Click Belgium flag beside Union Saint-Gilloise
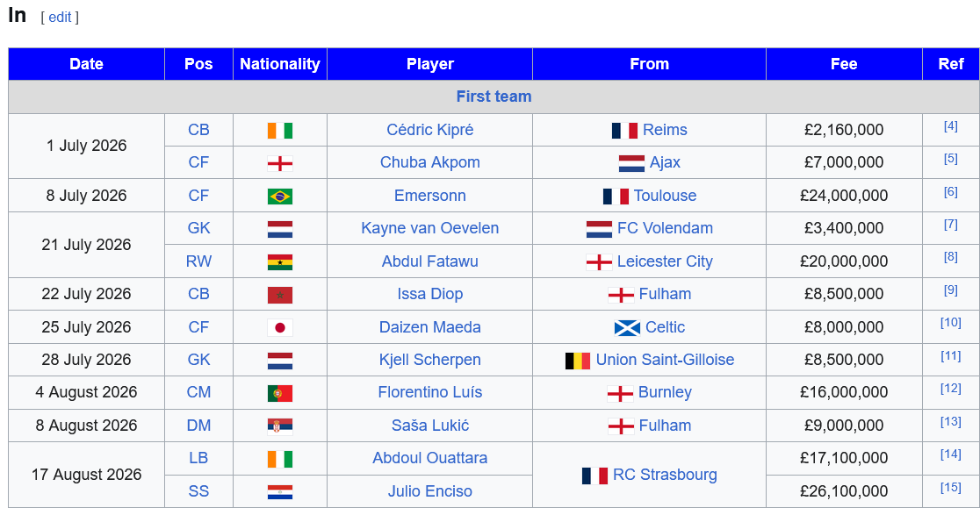Image resolution: width=980 pixels, height=508 pixels. 578,361
